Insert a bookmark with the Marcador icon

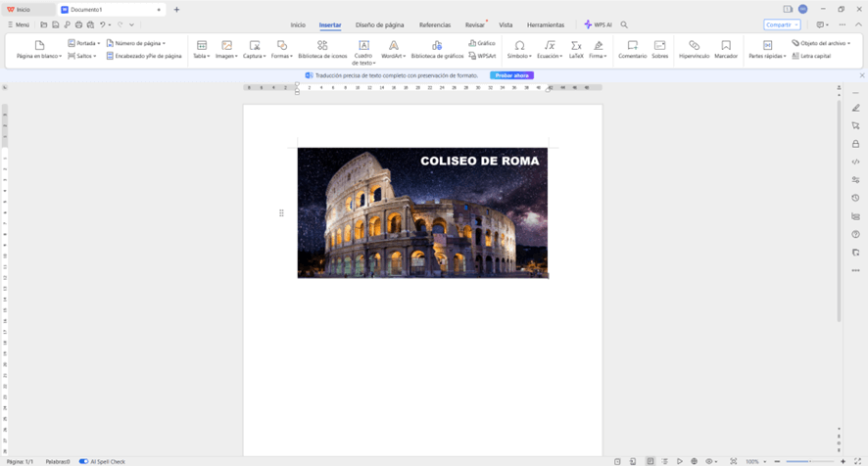[x=726, y=46]
